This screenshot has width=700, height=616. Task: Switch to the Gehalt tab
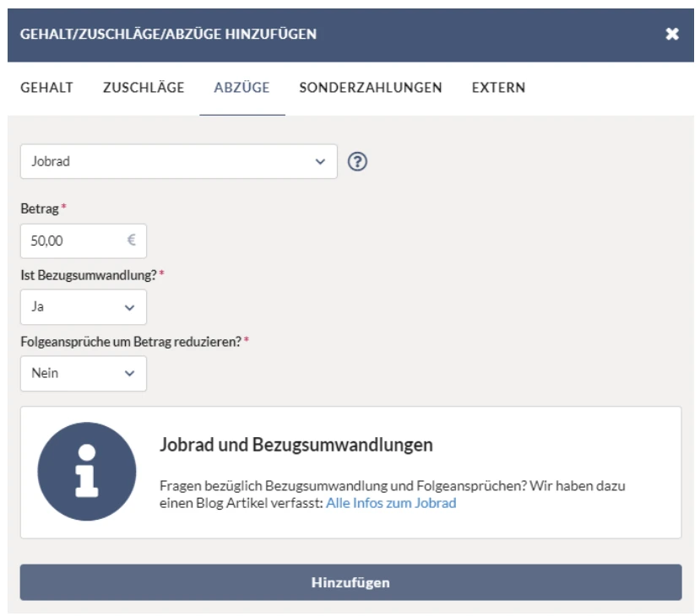47,88
